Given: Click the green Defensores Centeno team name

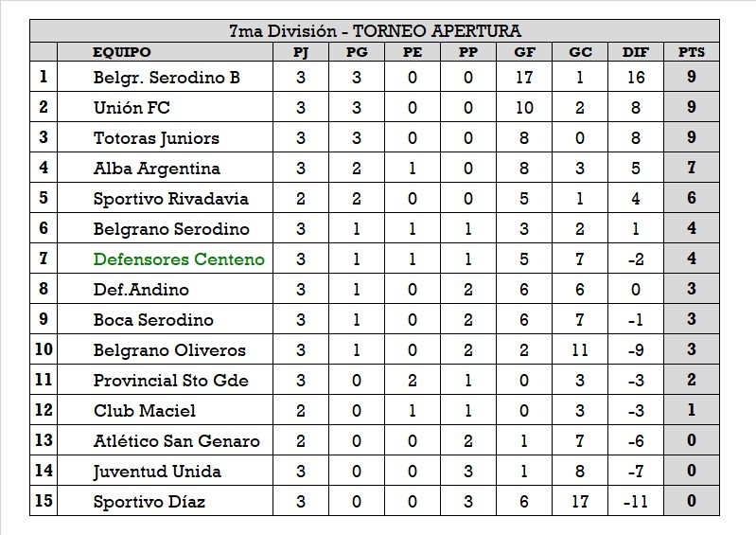Looking at the screenshot, I should [x=179, y=259].
